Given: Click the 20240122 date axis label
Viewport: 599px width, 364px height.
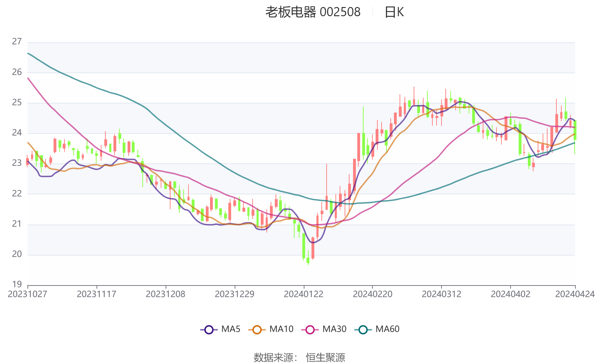Looking at the screenshot, I should click(x=303, y=294).
